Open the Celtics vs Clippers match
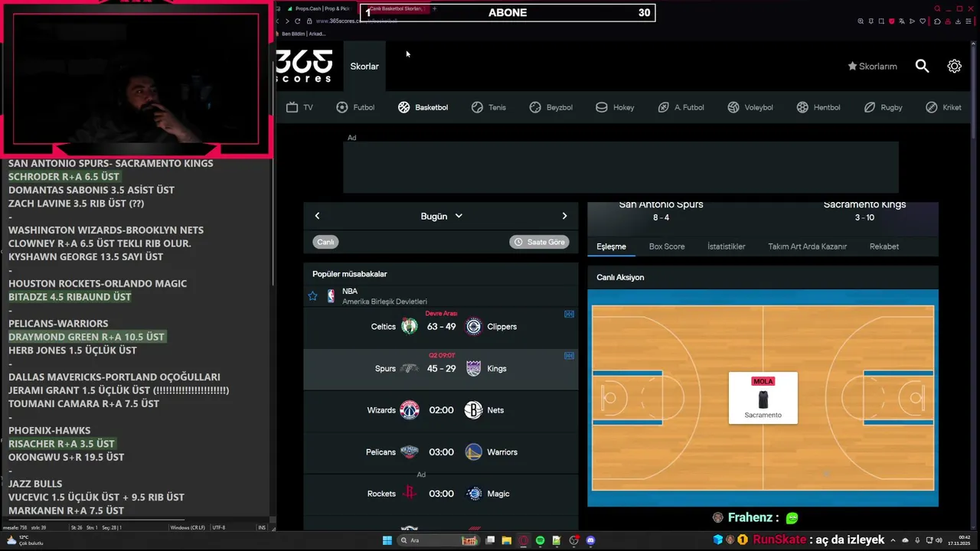Image resolution: width=980 pixels, height=551 pixels. pyautogui.click(x=441, y=327)
